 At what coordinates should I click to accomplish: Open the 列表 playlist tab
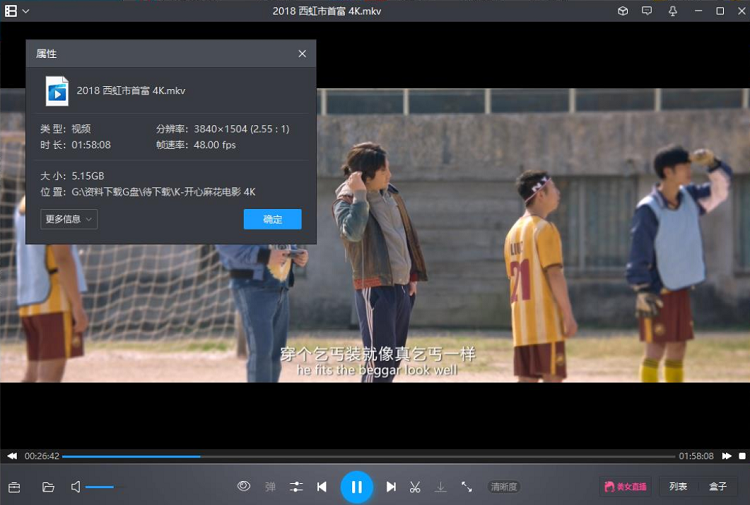tap(678, 487)
